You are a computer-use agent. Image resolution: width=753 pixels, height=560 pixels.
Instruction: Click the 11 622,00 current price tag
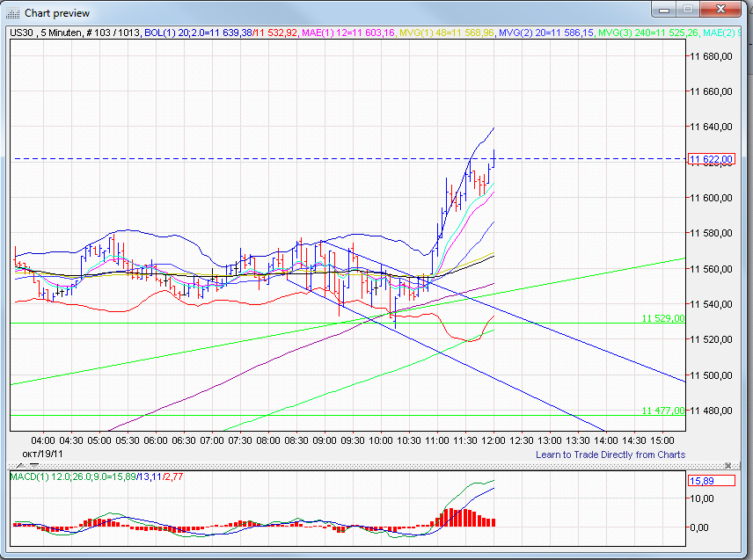[711, 159]
